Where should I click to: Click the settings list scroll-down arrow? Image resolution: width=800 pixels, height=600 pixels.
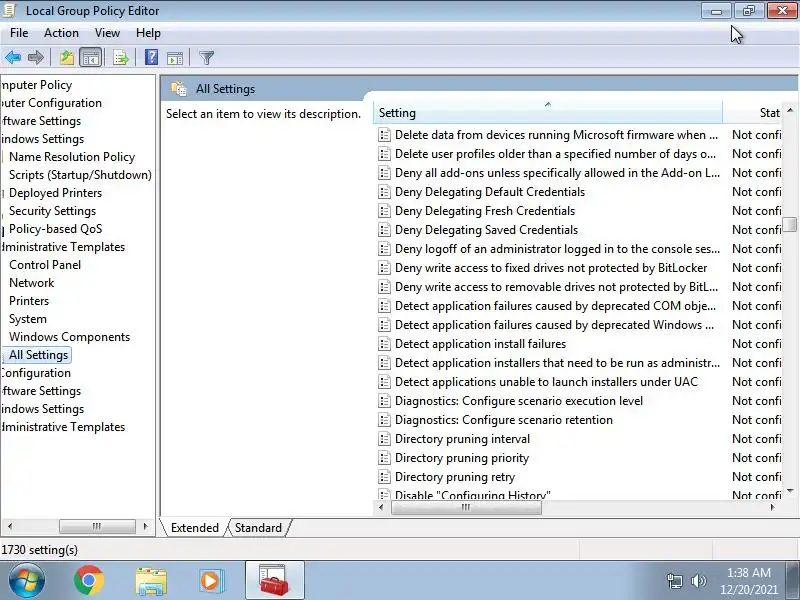(x=790, y=491)
